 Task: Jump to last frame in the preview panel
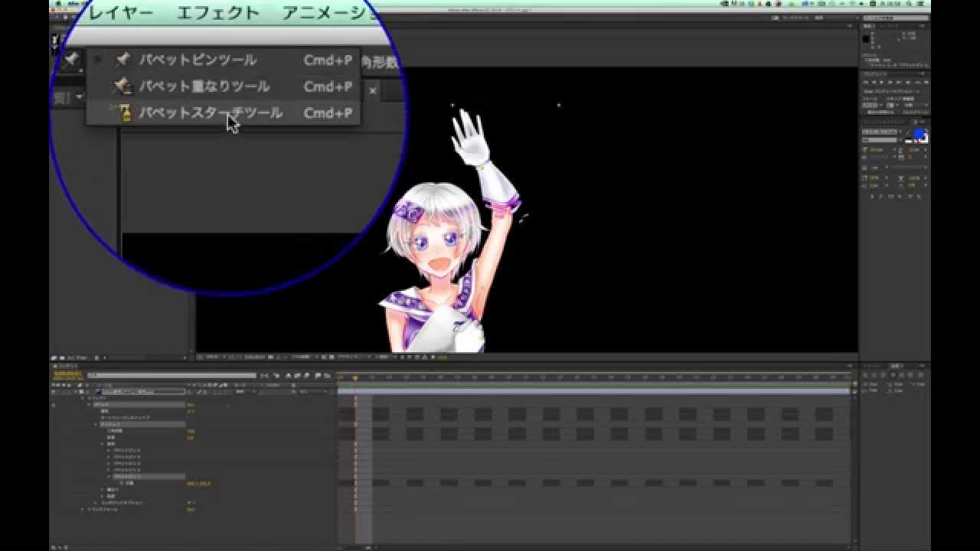click(898, 82)
